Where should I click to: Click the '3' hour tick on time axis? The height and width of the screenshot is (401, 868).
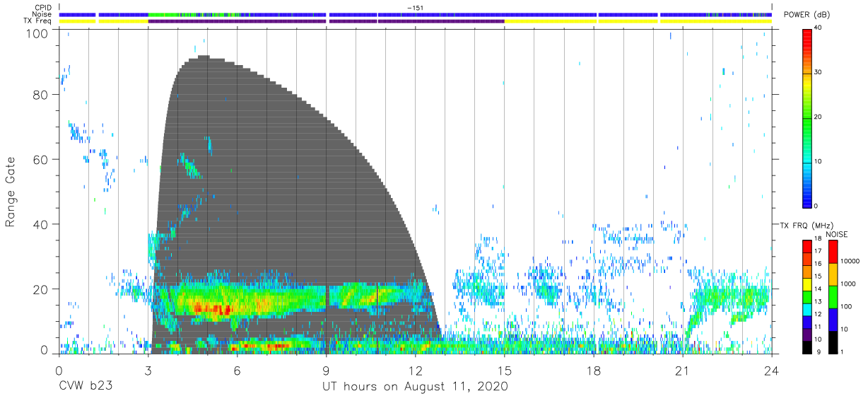pos(148,371)
